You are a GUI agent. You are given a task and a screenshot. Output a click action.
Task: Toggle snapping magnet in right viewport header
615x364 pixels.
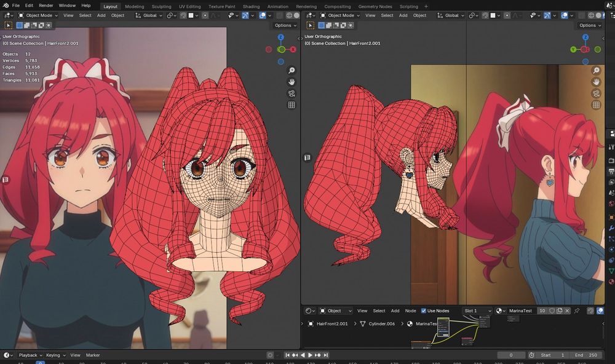(x=485, y=15)
